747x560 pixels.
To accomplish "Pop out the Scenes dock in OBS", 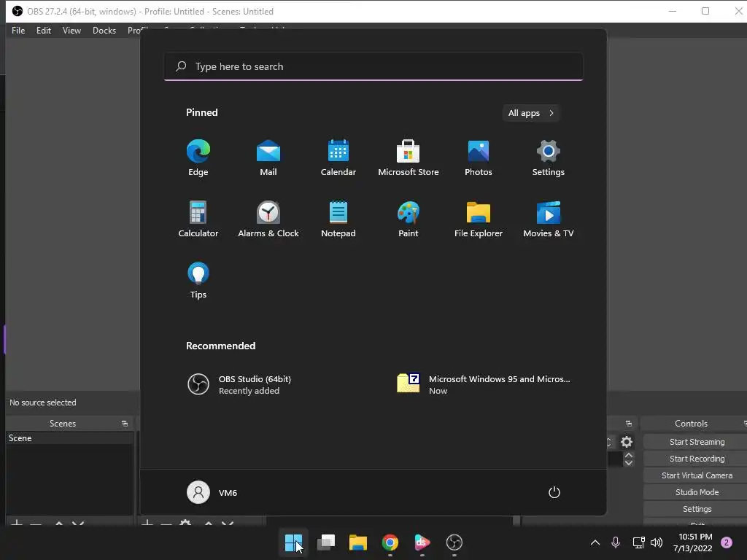I will point(125,424).
